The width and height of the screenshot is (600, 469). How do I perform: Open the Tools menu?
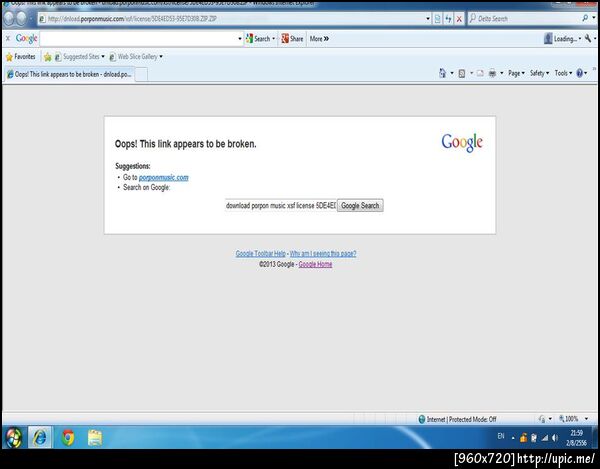tap(563, 73)
